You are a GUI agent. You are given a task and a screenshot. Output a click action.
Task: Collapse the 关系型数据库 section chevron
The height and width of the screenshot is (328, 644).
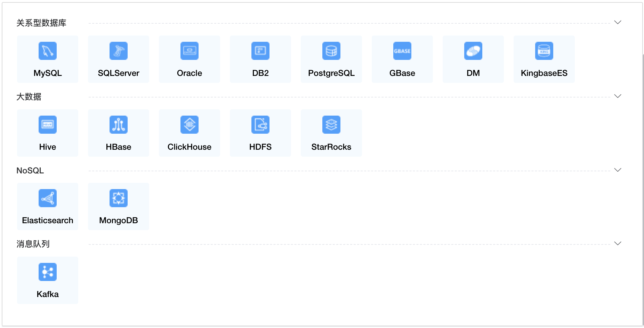618,23
